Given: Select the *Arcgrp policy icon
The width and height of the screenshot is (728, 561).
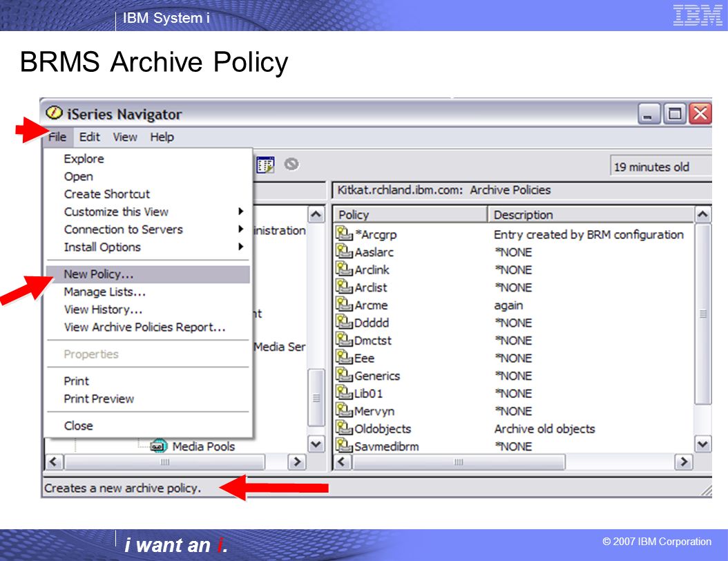Looking at the screenshot, I should pyautogui.click(x=344, y=234).
